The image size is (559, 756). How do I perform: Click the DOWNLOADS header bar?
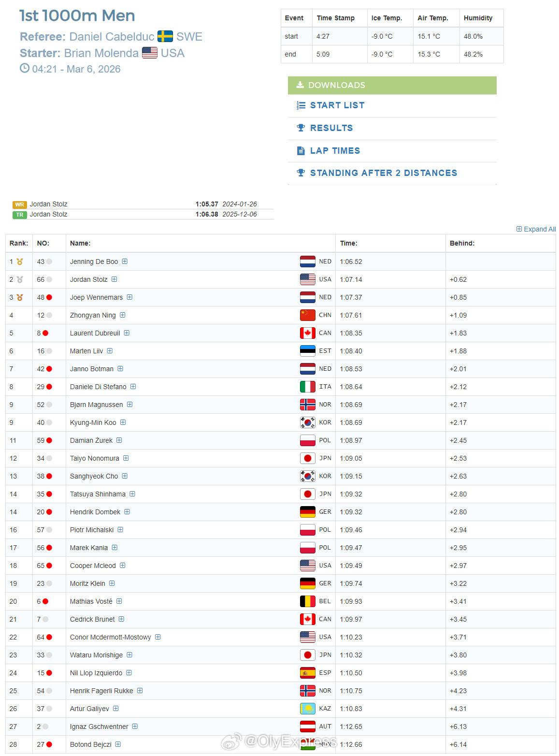pos(392,86)
